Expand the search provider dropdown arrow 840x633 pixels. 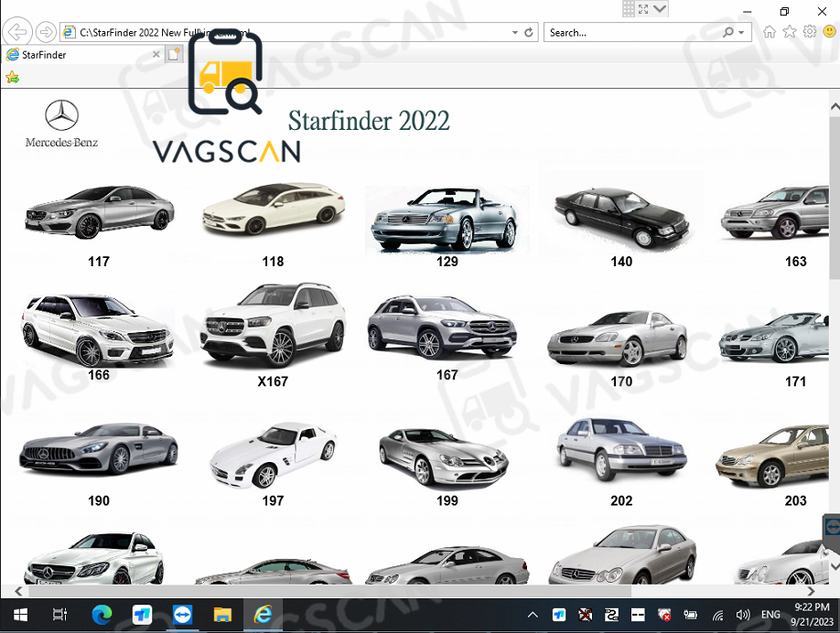click(x=741, y=33)
